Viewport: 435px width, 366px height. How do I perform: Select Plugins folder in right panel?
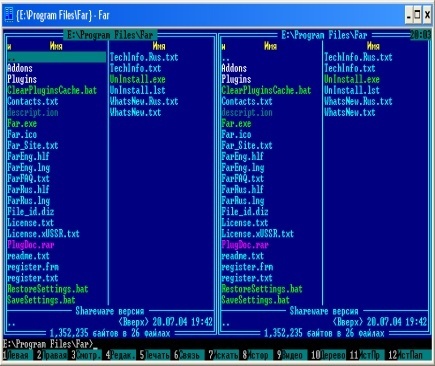pos(236,79)
